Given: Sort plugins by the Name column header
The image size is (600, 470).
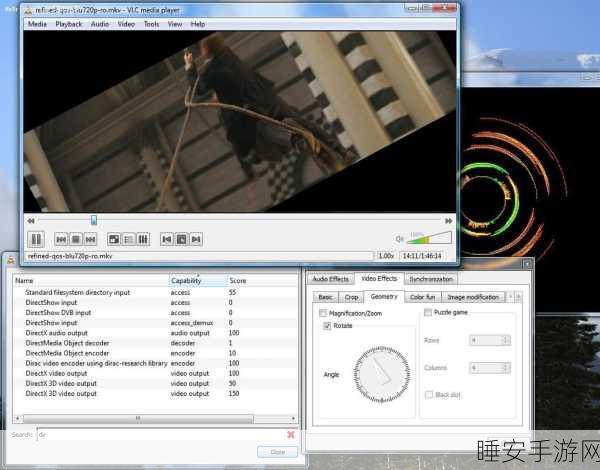Looking at the screenshot, I should coord(91,281).
